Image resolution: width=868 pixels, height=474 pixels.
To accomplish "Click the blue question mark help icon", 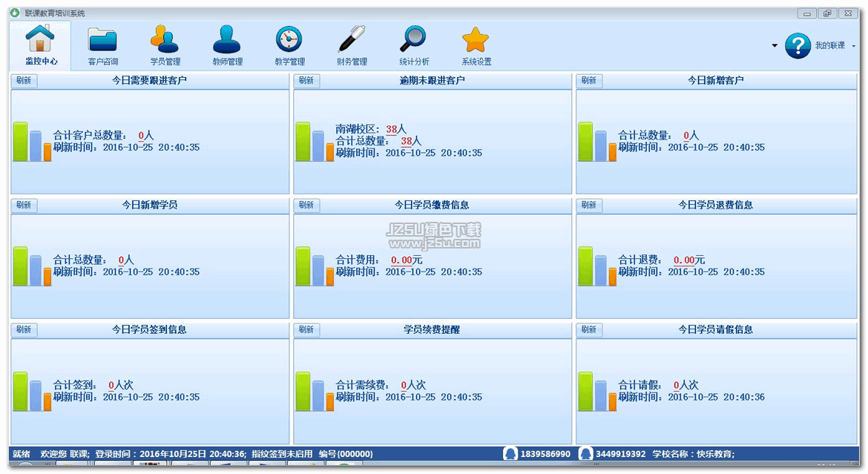I will [798, 45].
